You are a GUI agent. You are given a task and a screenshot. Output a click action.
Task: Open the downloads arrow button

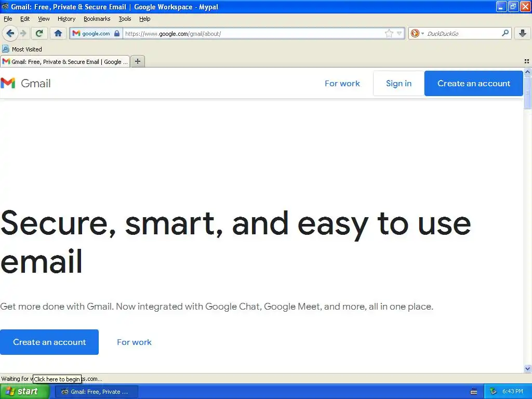tap(523, 33)
